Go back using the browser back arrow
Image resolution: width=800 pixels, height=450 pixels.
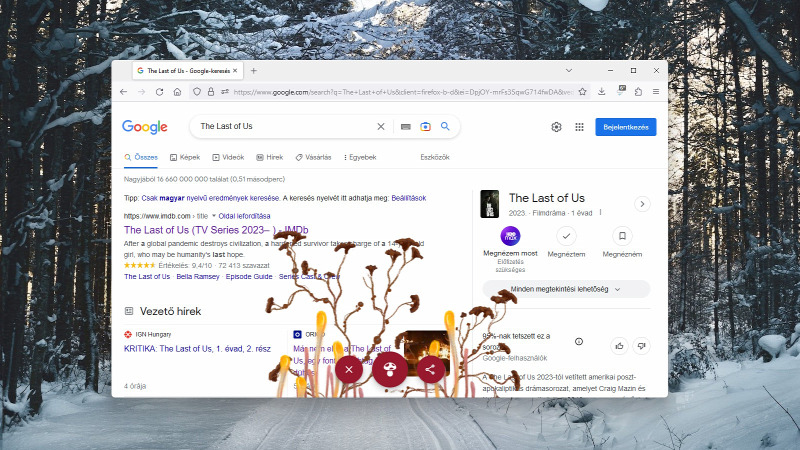(123, 92)
